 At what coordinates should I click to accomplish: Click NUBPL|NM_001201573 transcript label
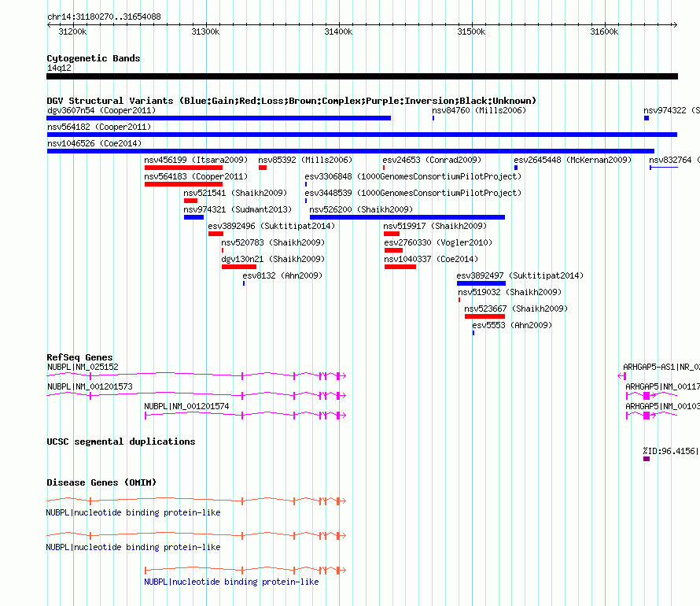pos(90,386)
